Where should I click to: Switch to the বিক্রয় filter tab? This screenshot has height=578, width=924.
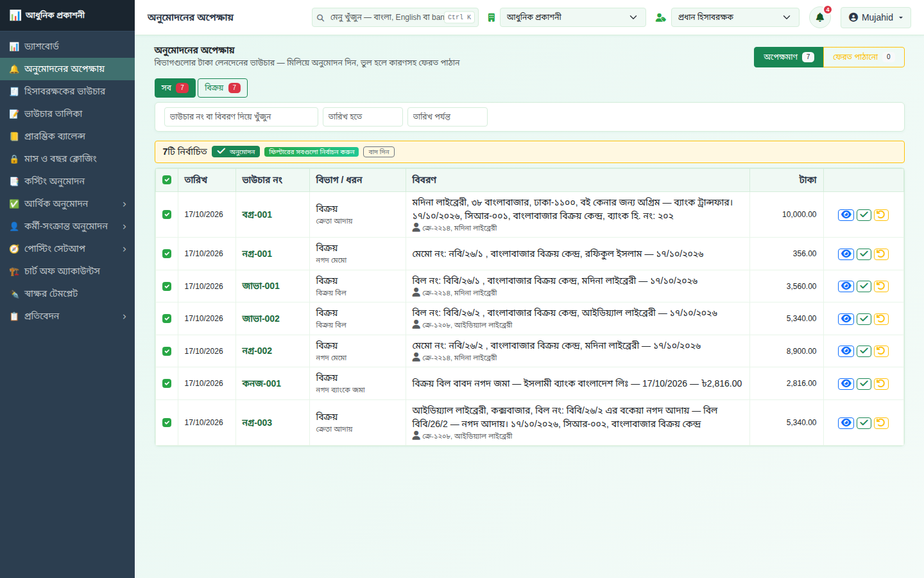tap(222, 88)
